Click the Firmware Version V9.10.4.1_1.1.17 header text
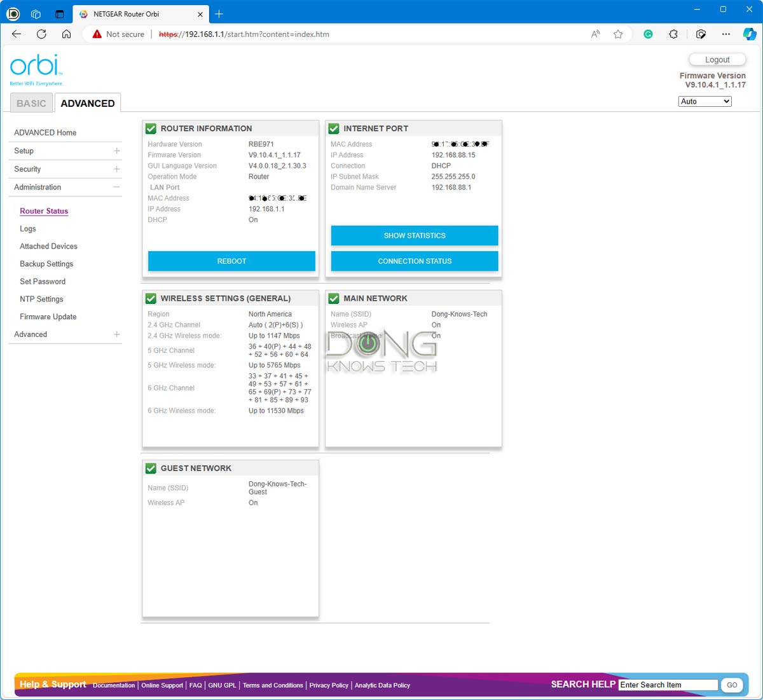The image size is (763, 700). coord(713,80)
